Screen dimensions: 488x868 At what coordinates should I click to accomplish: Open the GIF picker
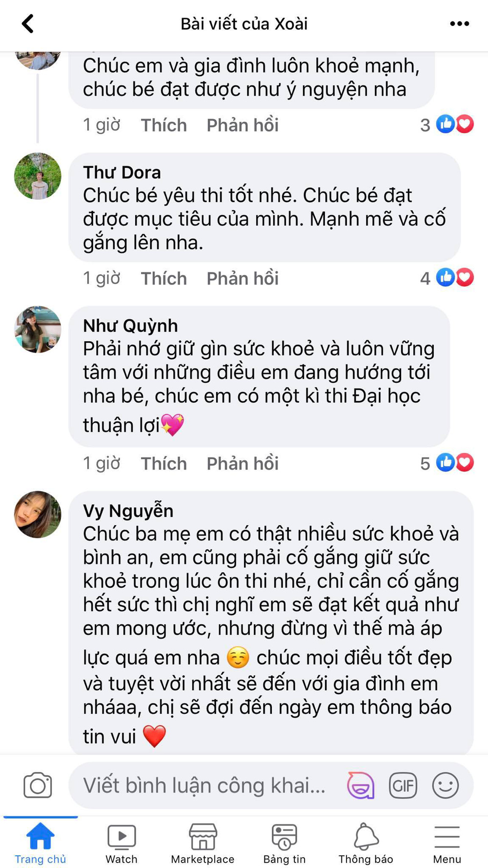403,785
